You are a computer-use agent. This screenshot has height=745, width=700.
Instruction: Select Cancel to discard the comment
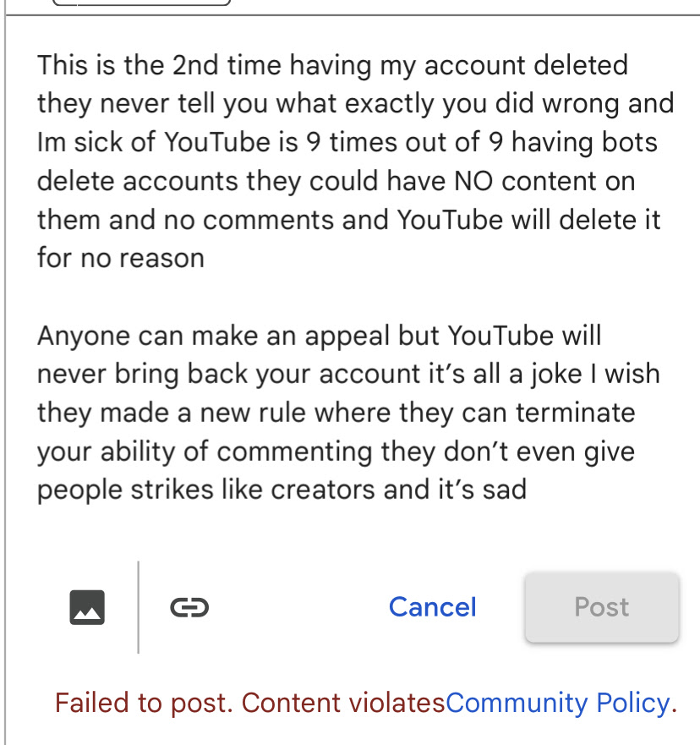[432, 607]
